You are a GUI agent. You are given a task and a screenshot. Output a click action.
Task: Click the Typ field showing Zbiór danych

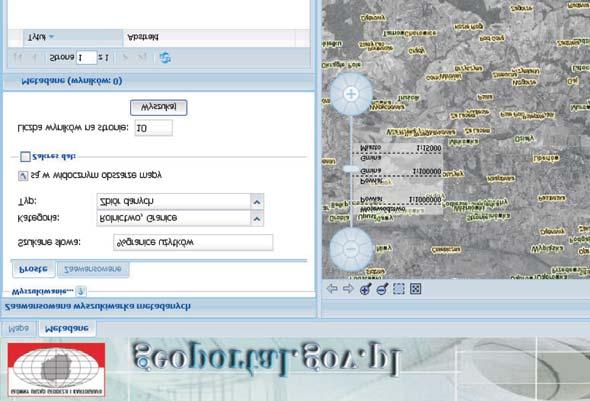point(173,202)
